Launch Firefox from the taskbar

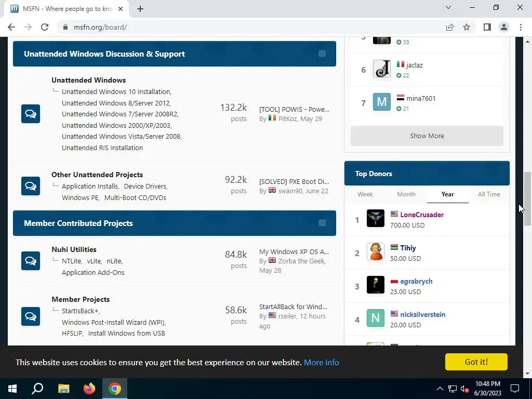tap(89, 389)
